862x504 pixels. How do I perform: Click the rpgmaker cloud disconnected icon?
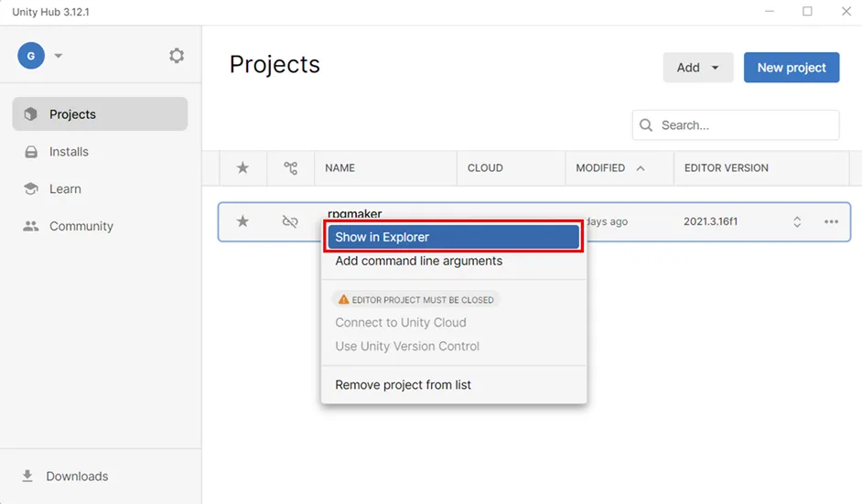(x=290, y=221)
